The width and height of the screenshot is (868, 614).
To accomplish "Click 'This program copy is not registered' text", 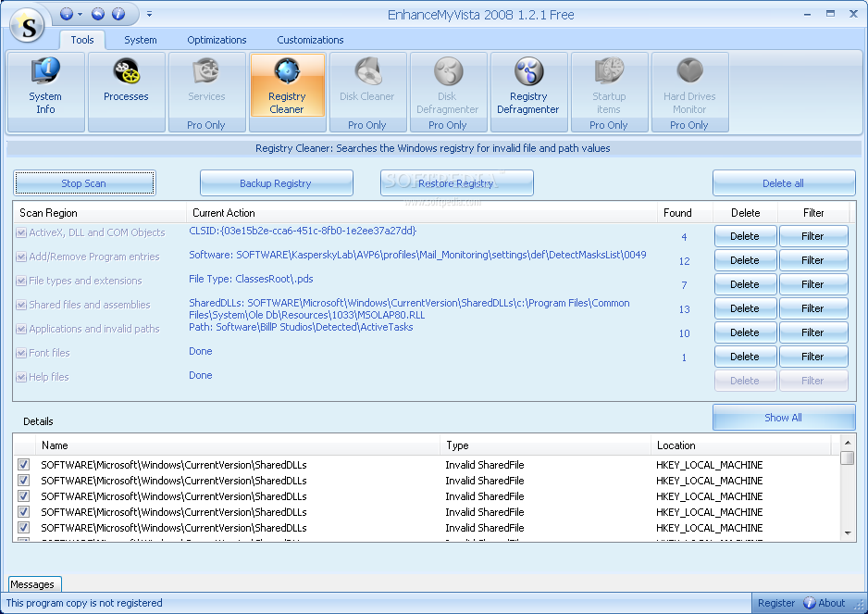I will (x=84, y=603).
